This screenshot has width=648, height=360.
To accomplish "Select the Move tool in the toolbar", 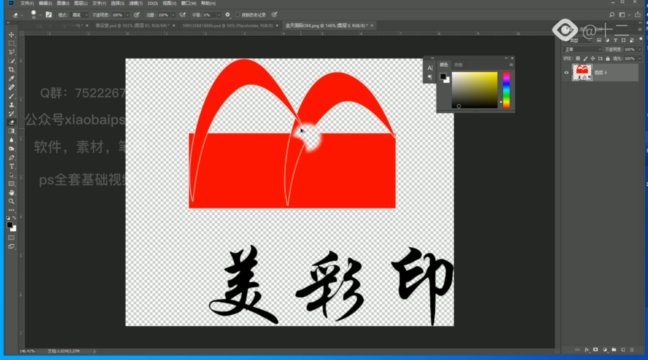I will (x=12, y=35).
